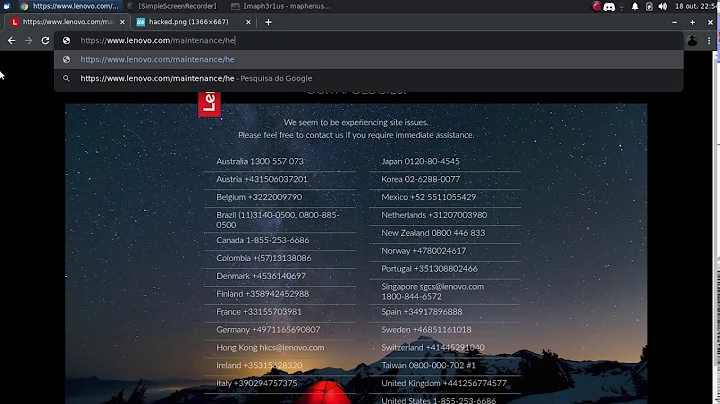Select the maph3r1us terminal taskbar window
The width and height of the screenshot is (720, 404).
point(282,6)
